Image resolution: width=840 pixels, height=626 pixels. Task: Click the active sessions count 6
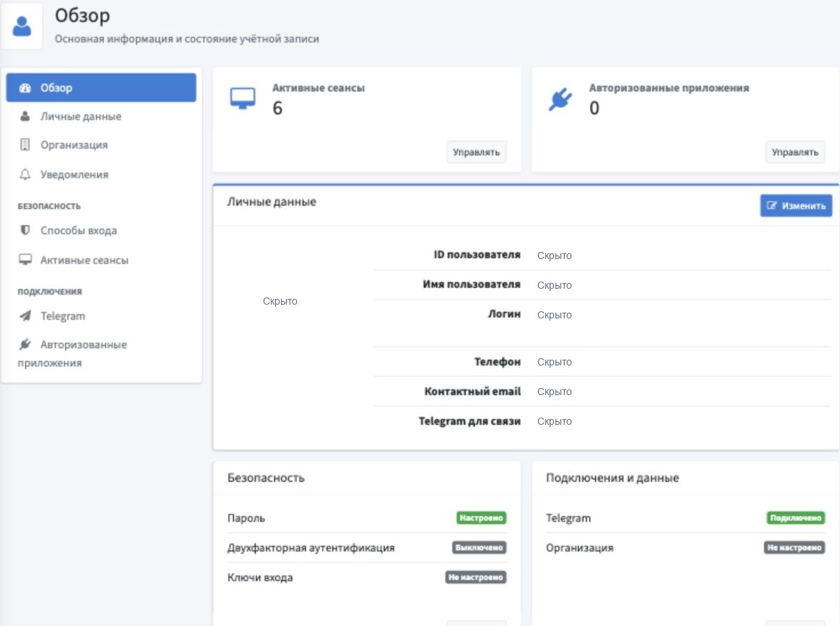coord(277,108)
